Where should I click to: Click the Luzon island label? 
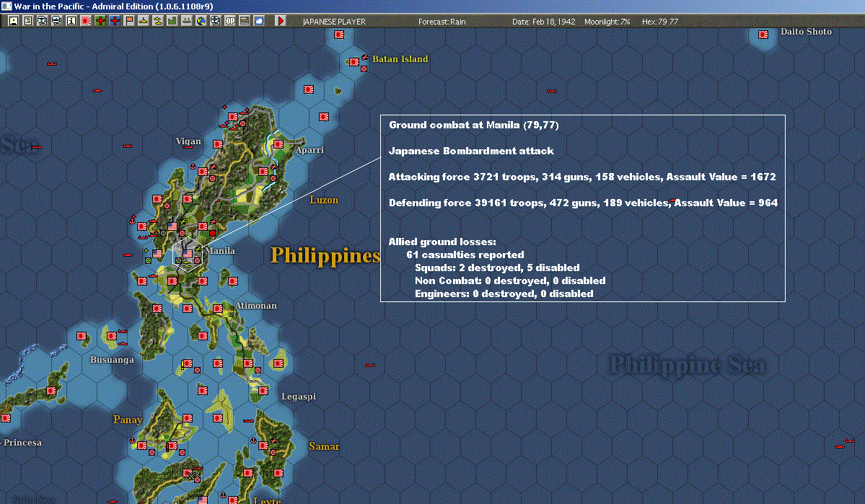(x=324, y=200)
